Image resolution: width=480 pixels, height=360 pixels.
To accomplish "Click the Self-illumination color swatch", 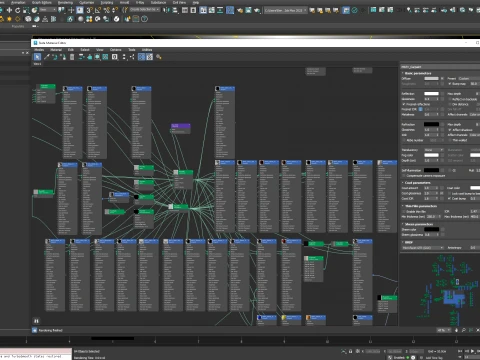I will click(431, 170).
